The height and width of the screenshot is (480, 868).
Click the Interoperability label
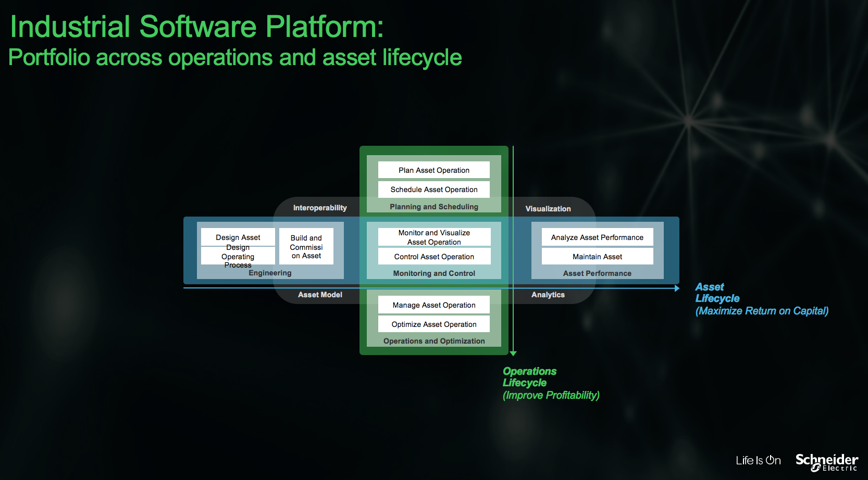(320, 208)
